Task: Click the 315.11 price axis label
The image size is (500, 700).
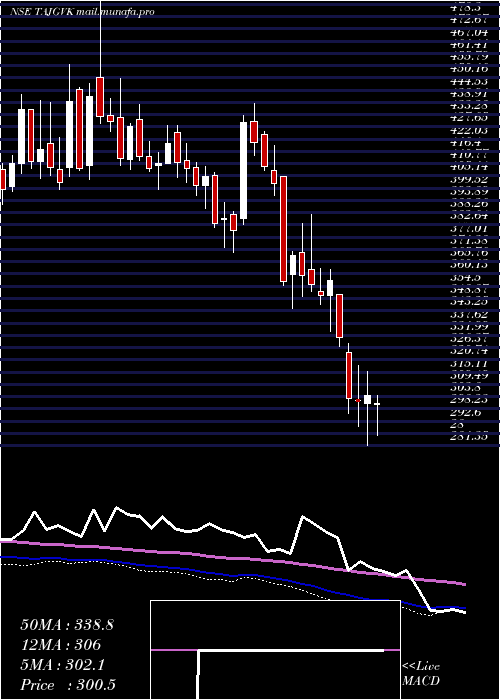Action: click(x=469, y=364)
